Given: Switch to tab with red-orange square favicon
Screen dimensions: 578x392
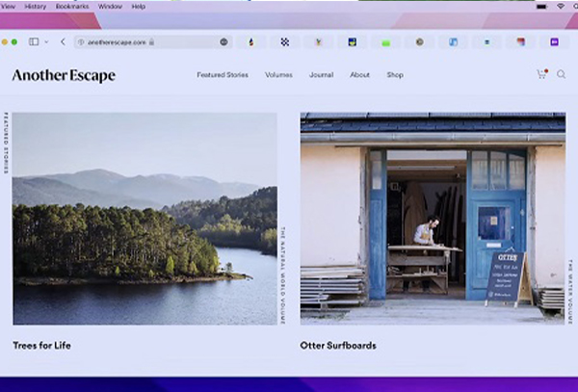Looking at the screenshot, I should [520, 42].
